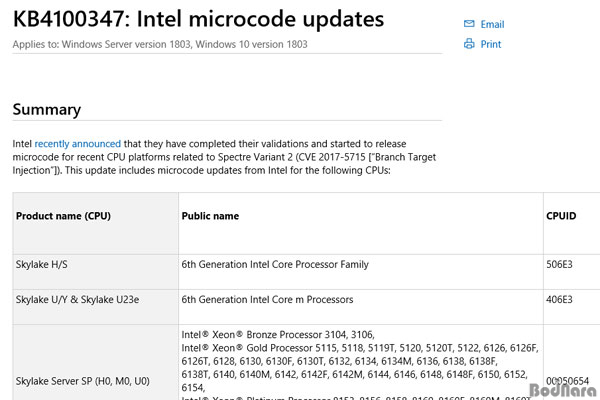Screen dimensions: 600x400
Task: Open the Email link text
Action: click(x=492, y=24)
